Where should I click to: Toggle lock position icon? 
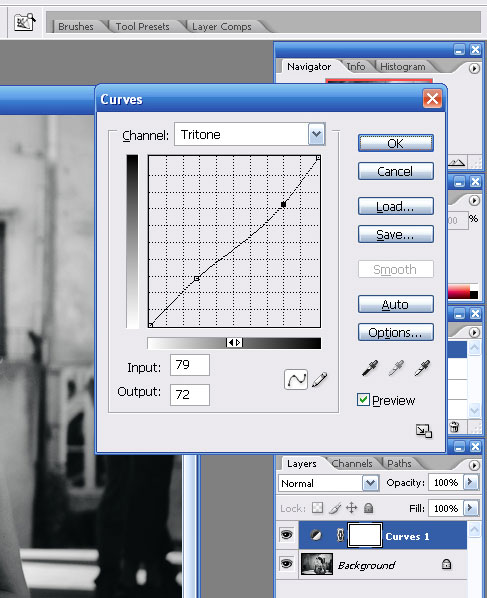(x=351, y=508)
